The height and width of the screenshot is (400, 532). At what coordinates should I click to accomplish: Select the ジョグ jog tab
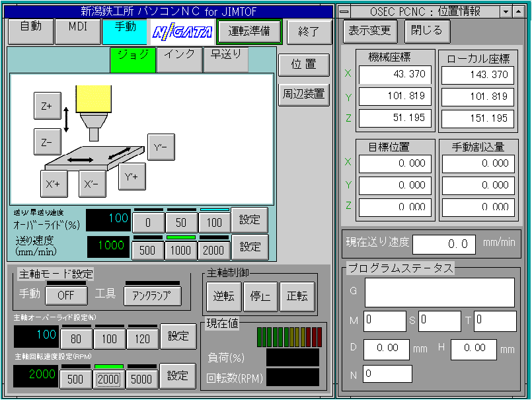tap(133, 60)
